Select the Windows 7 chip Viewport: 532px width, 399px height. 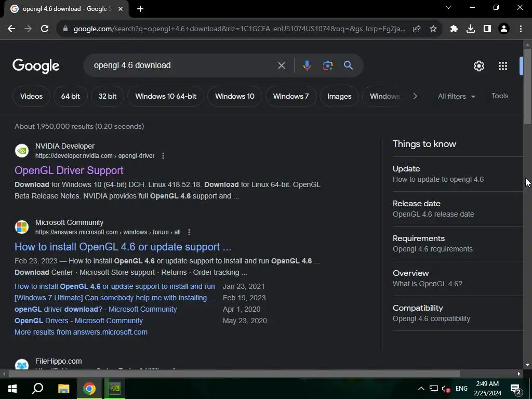291,96
